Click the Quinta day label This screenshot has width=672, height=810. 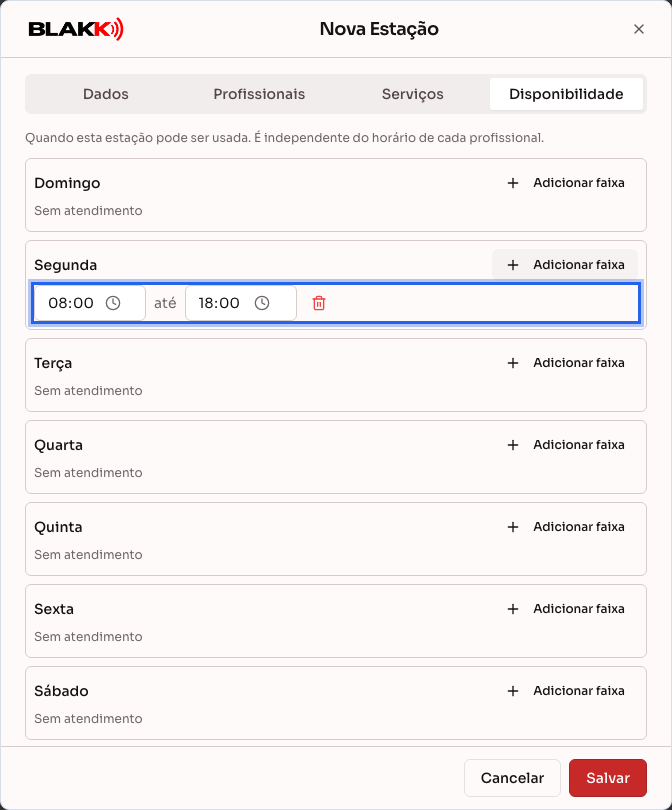(x=58, y=527)
